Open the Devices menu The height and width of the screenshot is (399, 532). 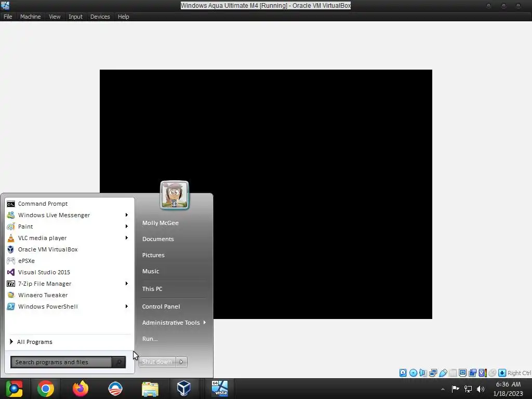[100, 17]
